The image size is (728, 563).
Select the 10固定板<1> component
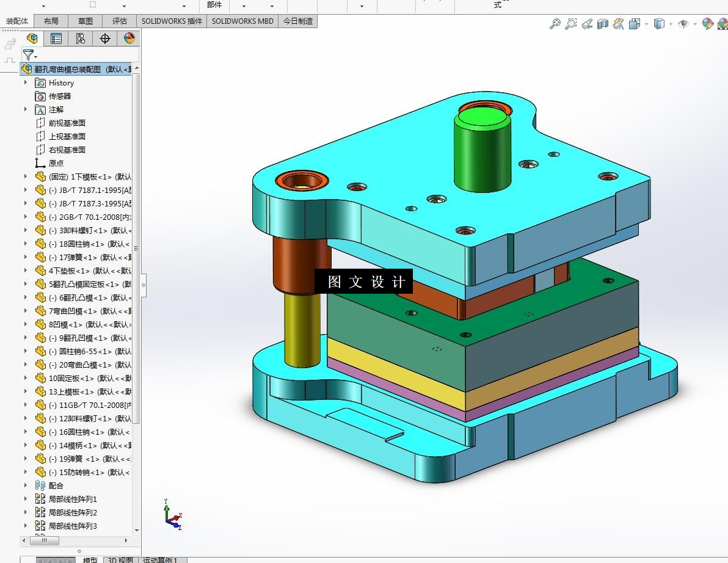tap(90, 378)
